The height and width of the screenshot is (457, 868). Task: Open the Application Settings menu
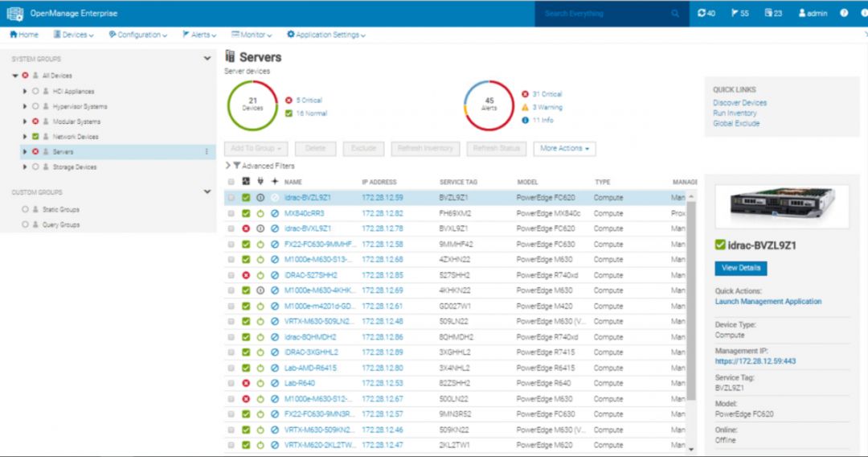(x=326, y=35)
